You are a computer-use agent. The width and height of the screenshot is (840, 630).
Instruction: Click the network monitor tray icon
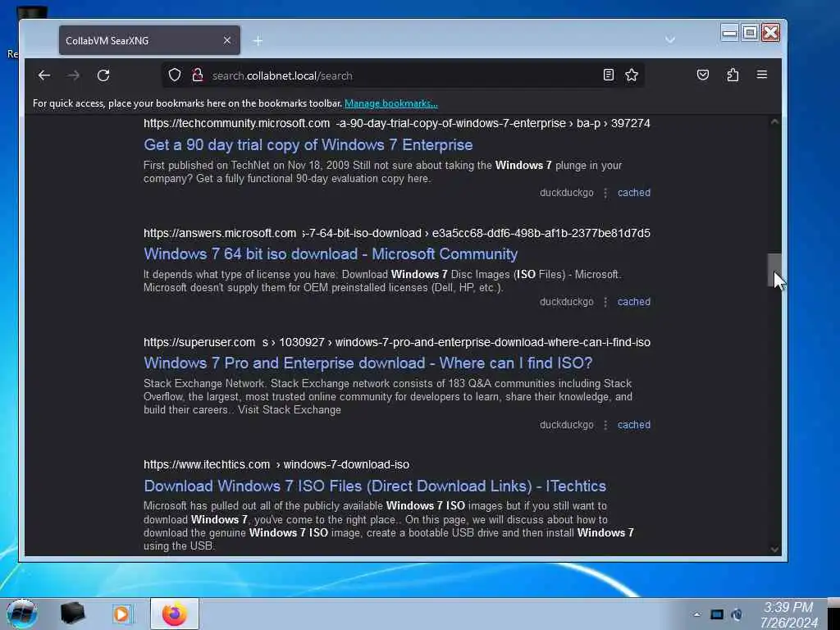pos(717,614)
